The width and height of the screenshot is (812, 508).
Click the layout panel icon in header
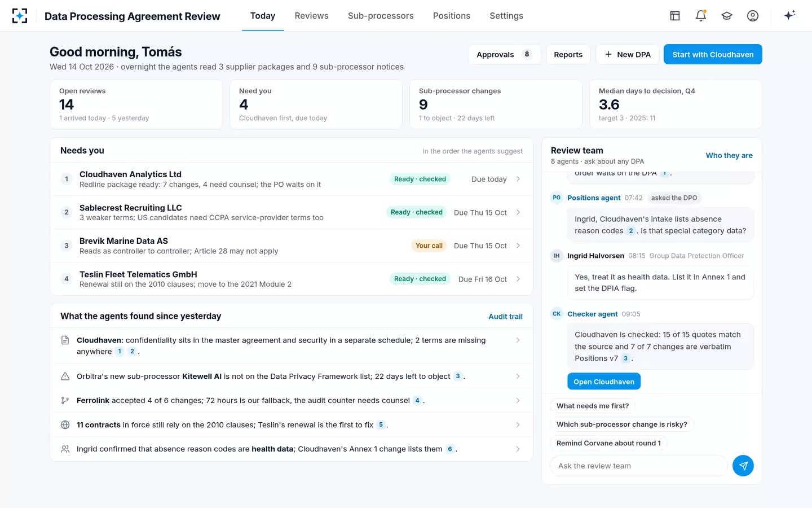click(x=675, y=16)
